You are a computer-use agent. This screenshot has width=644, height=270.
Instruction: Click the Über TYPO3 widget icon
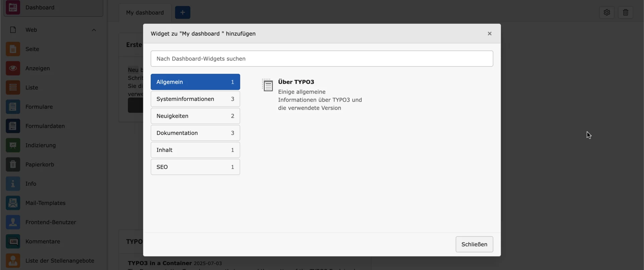267,85
